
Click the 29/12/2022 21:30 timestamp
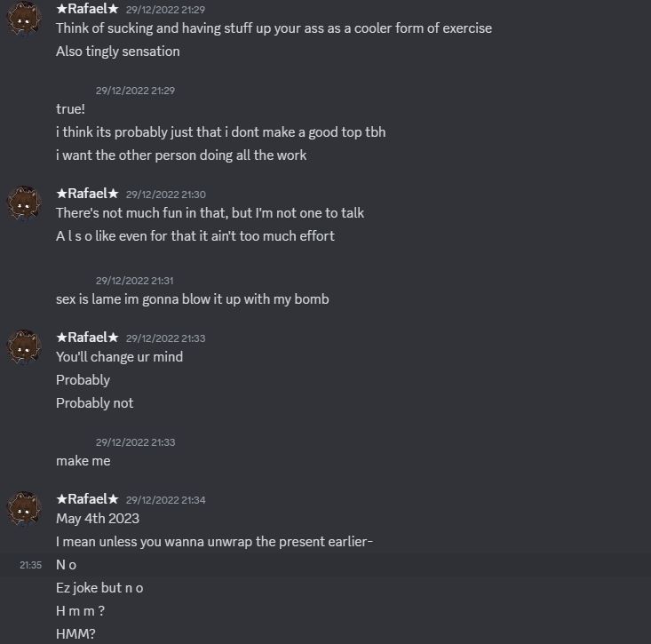(x=165, y=195)
